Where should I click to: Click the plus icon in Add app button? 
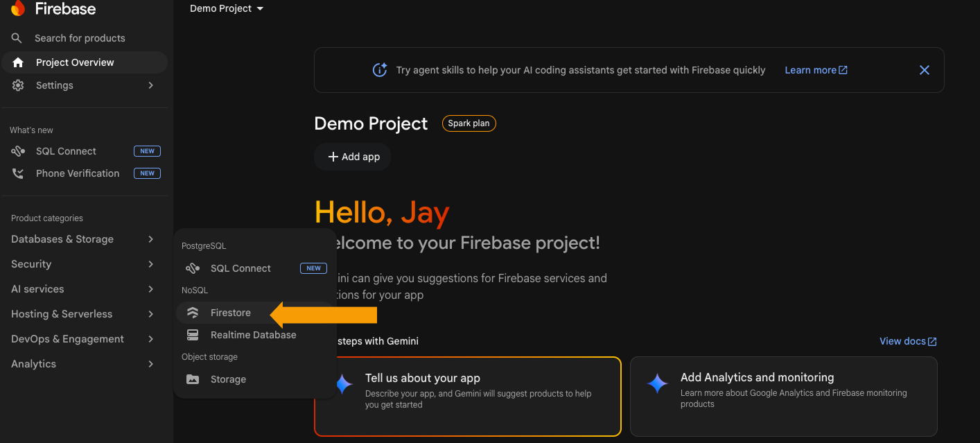(x=333, y=157)
